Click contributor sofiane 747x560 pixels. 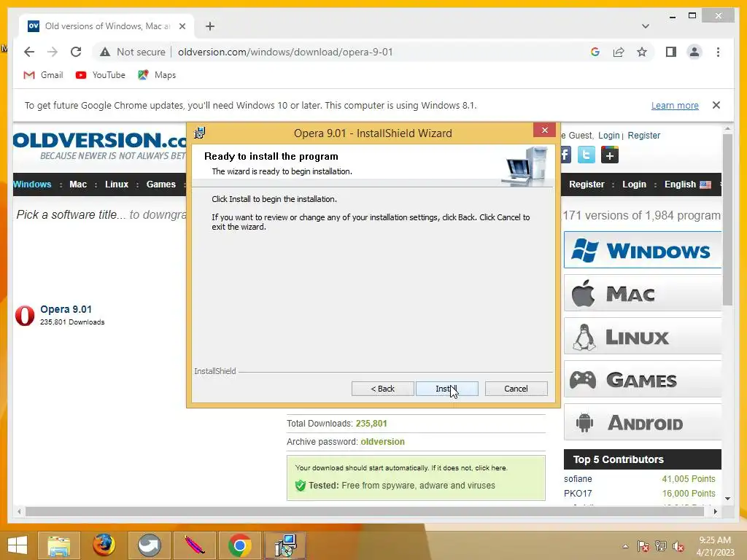click(x=578, y=478)
